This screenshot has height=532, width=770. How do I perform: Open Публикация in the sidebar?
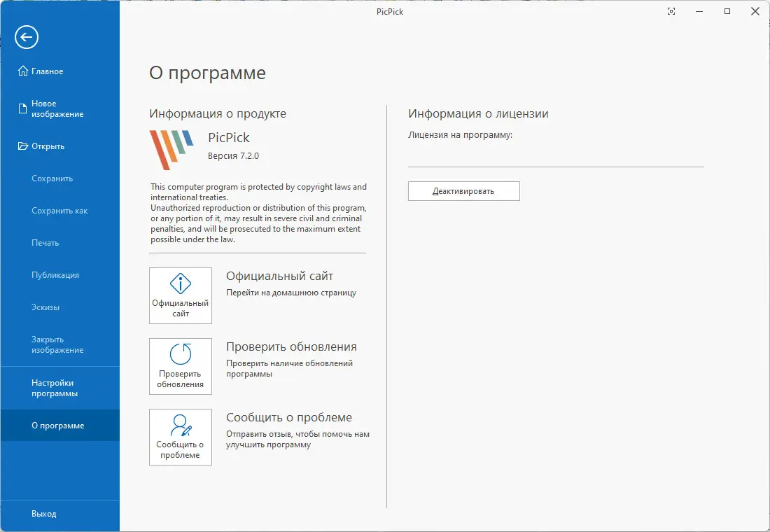pyautogui.click(x=60, y=274)
